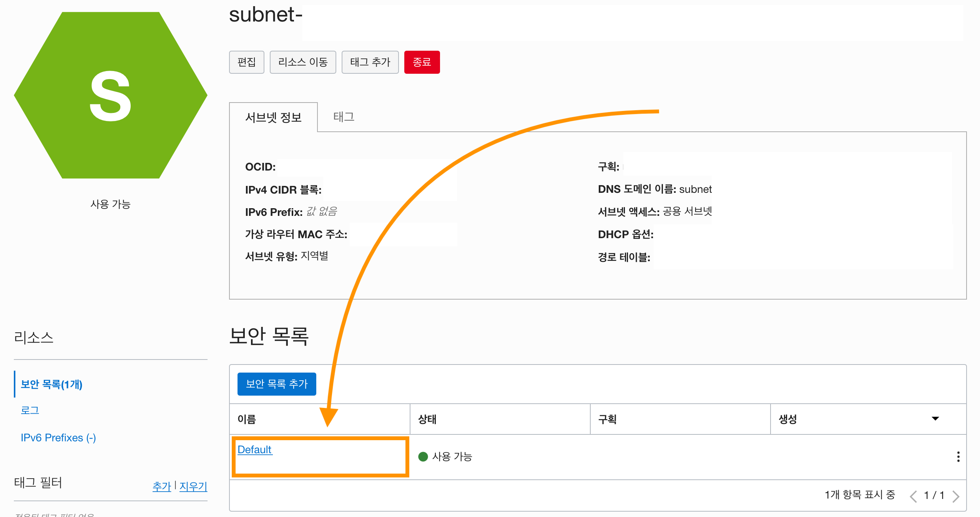The image size is (980, 517).
Task: Click the 편집 edit button
Action: click(x=246, y=62)
